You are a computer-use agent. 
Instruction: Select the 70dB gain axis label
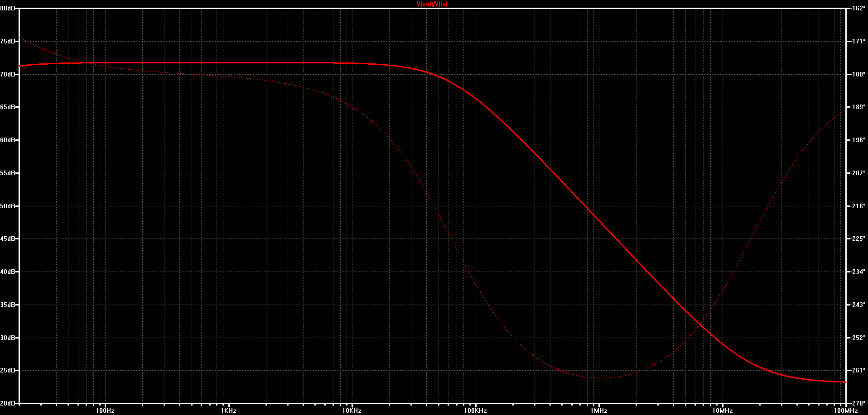[7, 74]
